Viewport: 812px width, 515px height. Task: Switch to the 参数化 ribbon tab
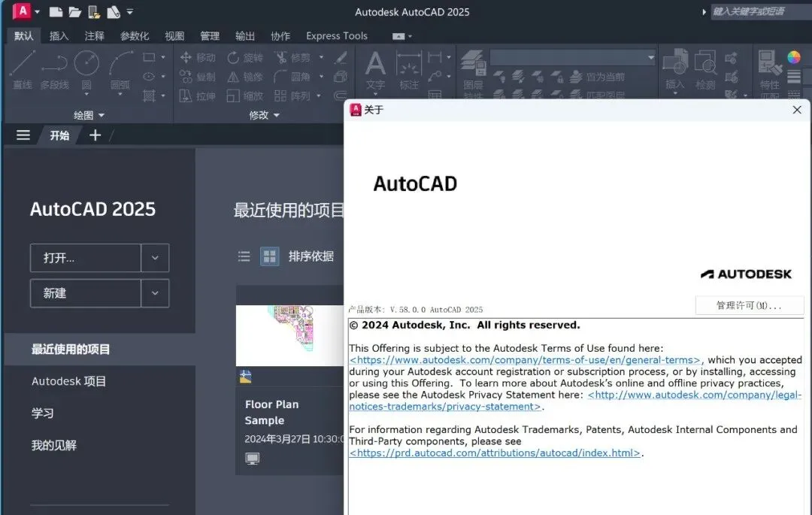click(135, 36)
